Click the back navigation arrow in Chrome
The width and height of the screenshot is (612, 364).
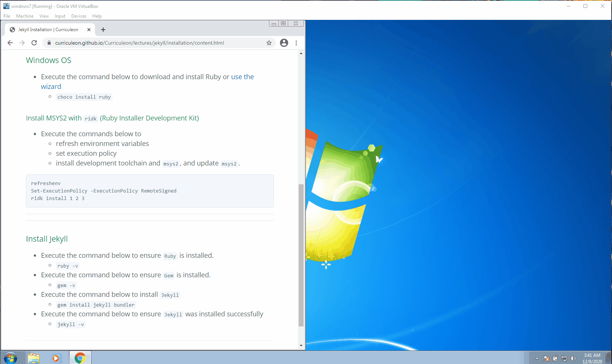point(10,43)
